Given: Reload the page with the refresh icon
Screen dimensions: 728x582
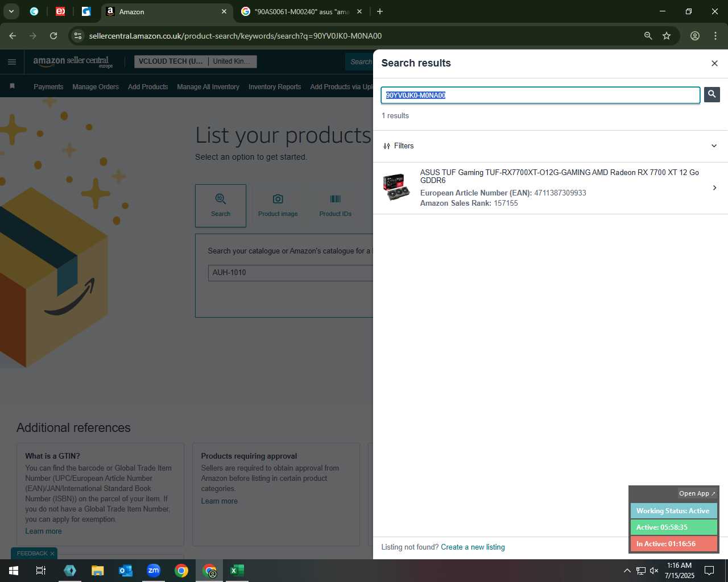Looking at the screenshot, I should click(x=53, y=36).
